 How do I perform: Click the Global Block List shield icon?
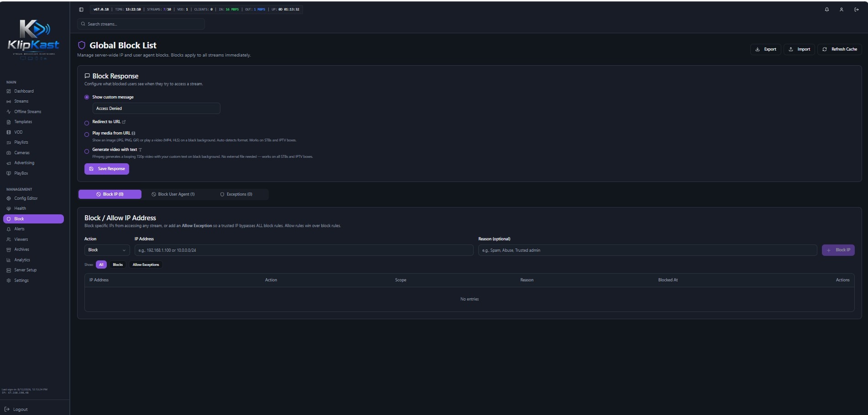point(82,45)
